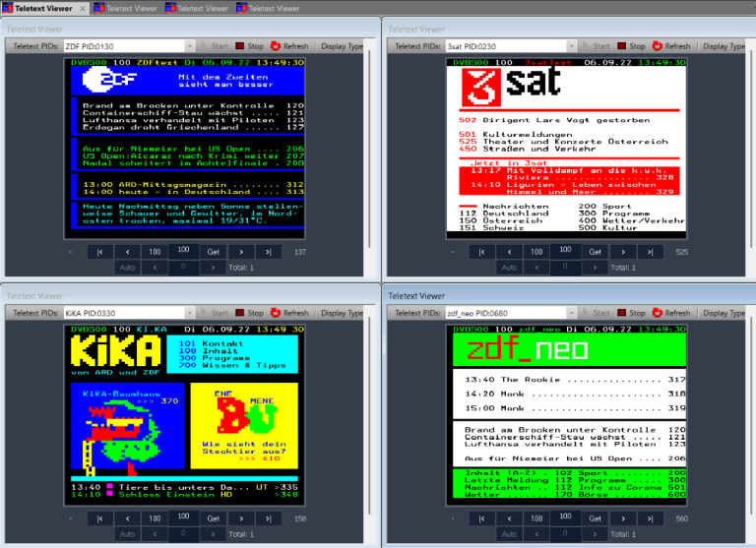The height and width of the screenshot is (548, 756).
Task: Stop teletext capture in the ZDF panel
Action: 250,46
